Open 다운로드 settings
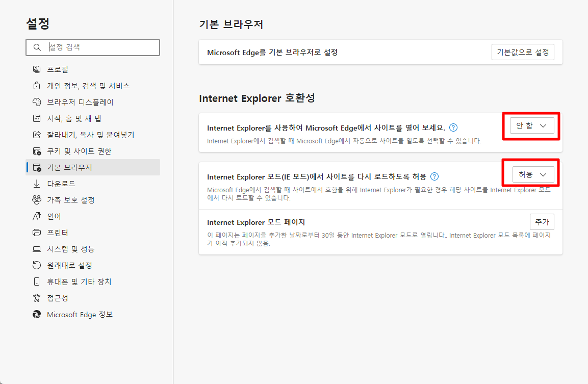This screenshot has height=384, width=588. 93,184
